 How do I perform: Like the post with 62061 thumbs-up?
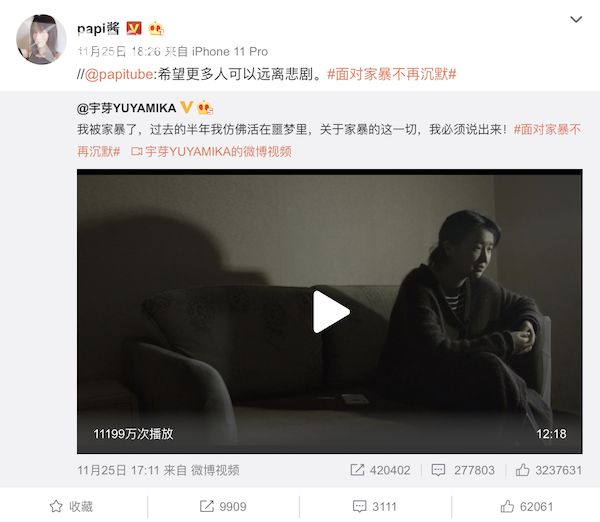(527, 506)
